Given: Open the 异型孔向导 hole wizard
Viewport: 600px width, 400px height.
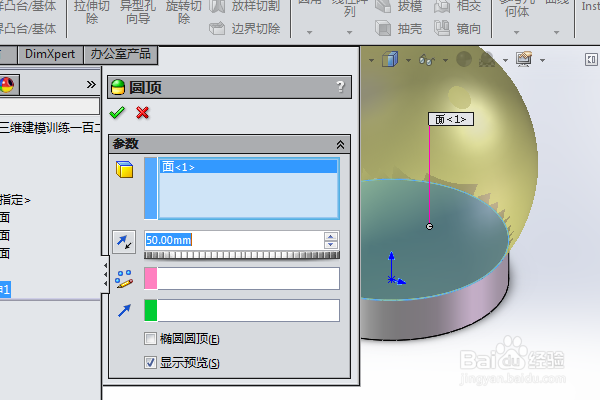Looking at the screenshot, I should coord(138,11).
